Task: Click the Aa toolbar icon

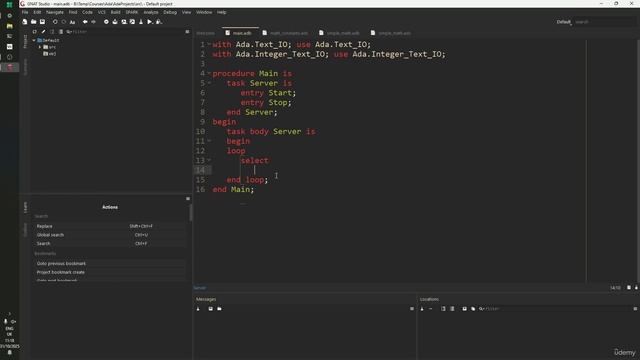Action: click(x=72, y=22)
